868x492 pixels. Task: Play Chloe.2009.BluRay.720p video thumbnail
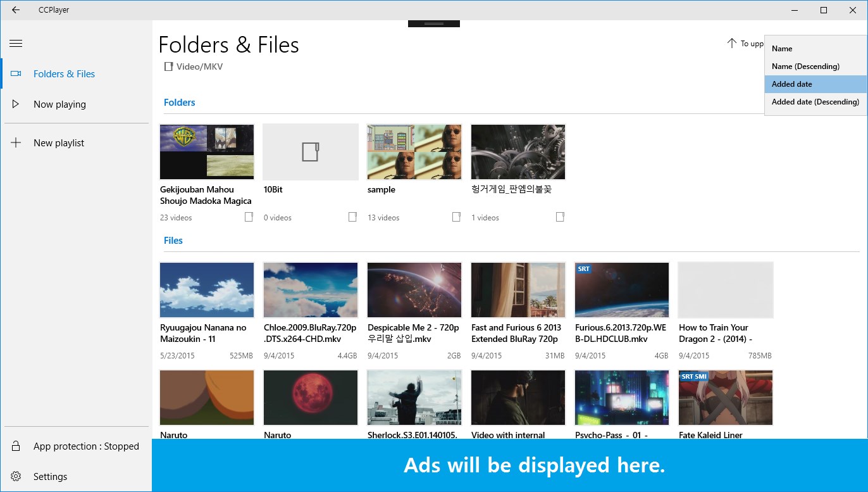[x=311, y=290]
